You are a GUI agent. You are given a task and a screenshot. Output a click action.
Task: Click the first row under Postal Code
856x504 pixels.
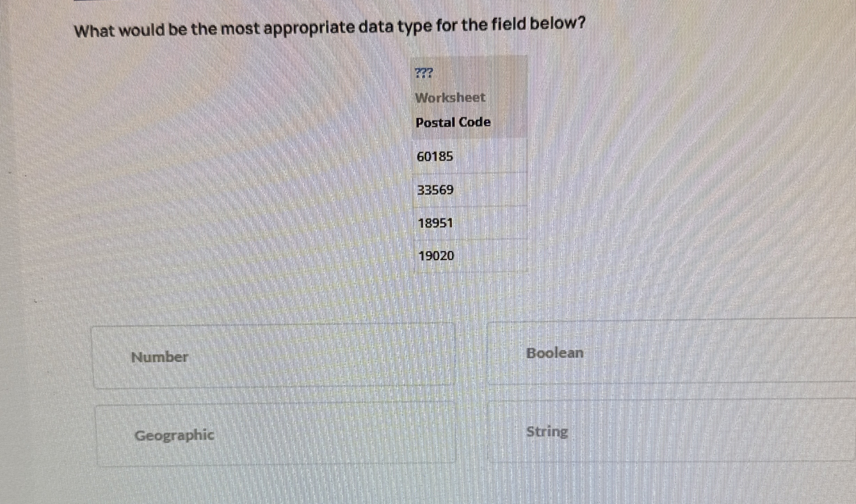point(435,156)
